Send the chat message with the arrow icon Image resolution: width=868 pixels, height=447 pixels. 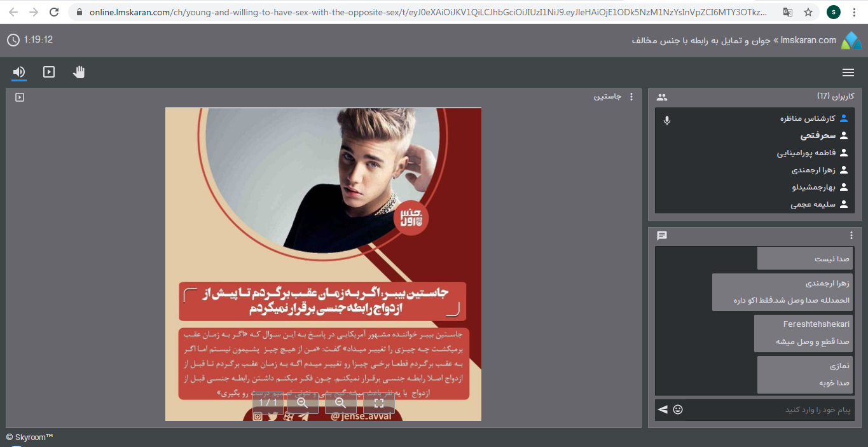(x=663, y=409)
